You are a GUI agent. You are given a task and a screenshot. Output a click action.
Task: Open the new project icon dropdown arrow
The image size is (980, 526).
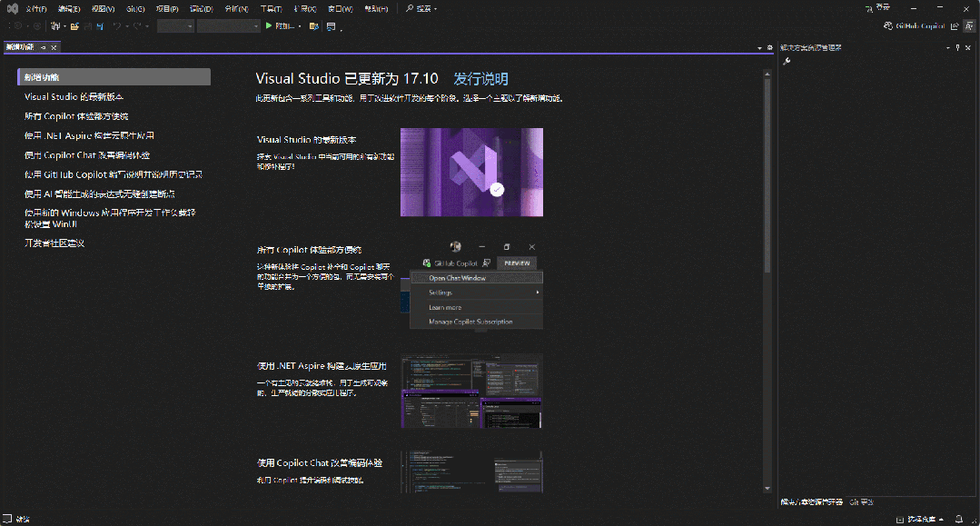65,26
